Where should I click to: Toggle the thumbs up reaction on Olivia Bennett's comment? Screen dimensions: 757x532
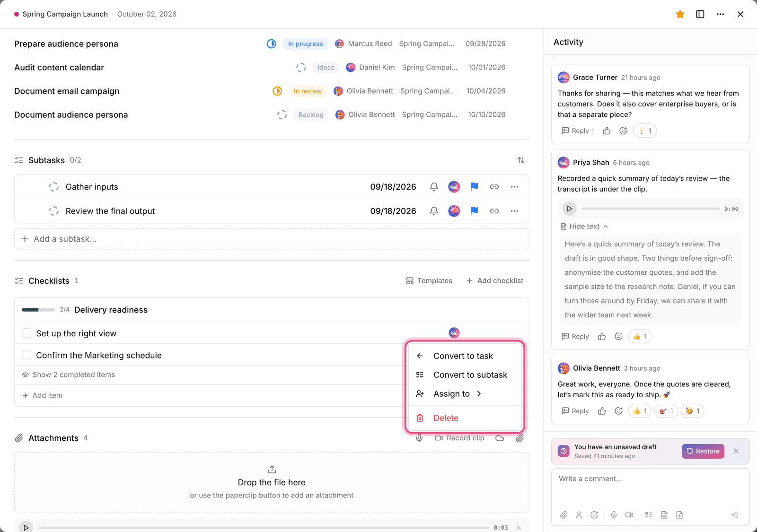(x=640, y=411)
